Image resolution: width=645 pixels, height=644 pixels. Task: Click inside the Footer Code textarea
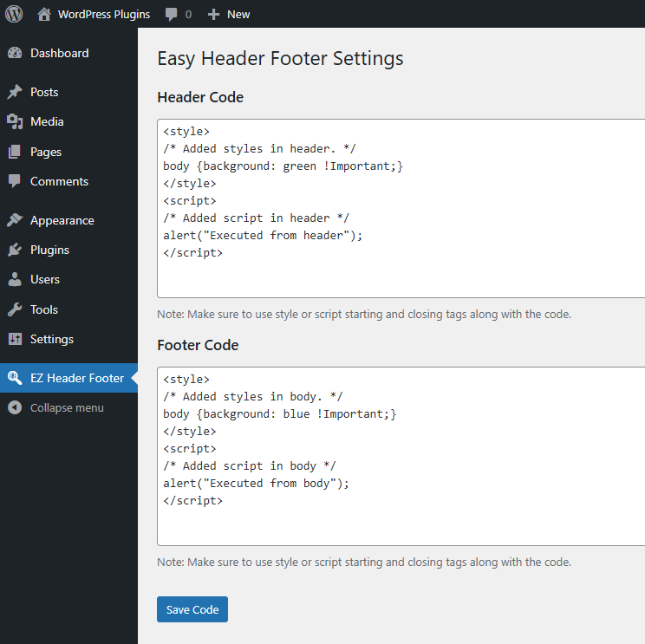point(401,456)
